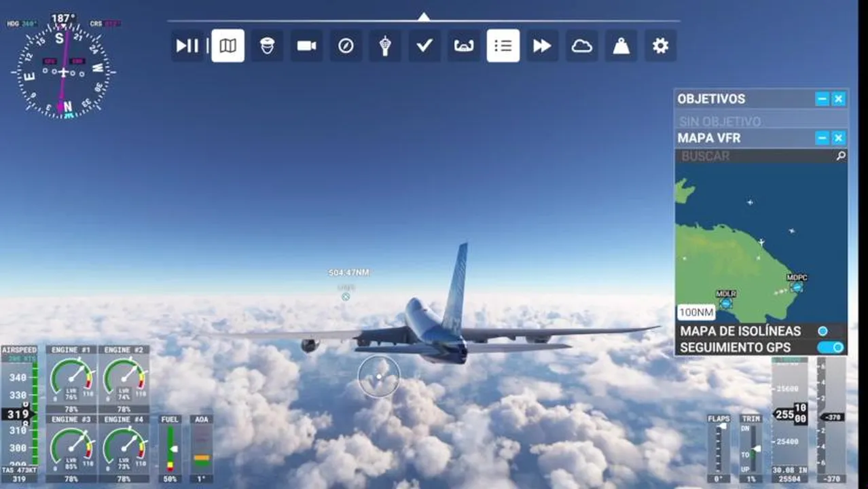Open the toolbar settings gear icon
The height and width of the screenshot is (489, 868).
click(x=660, y=46)
